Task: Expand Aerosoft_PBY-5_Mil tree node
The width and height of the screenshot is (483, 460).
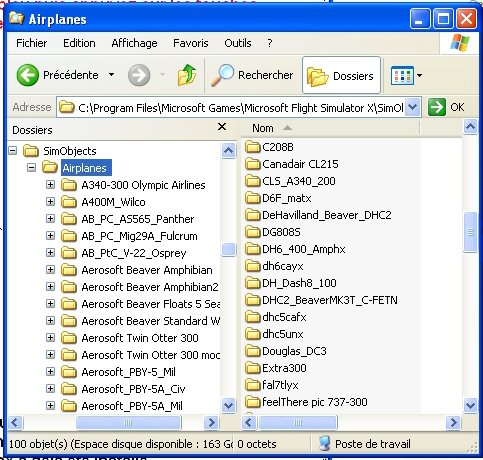Action: [50, 372]
